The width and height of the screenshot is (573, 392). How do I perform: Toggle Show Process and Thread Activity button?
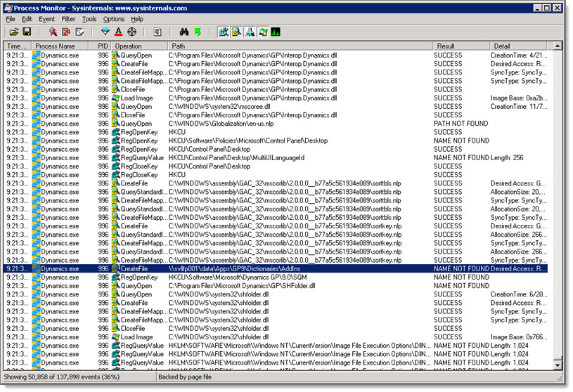pyautogui.click(x=263, y=32)
